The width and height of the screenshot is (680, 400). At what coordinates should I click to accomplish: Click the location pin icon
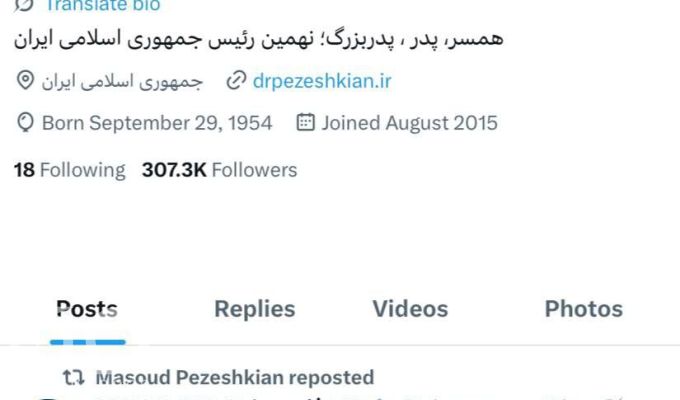(x=25, y=81)
